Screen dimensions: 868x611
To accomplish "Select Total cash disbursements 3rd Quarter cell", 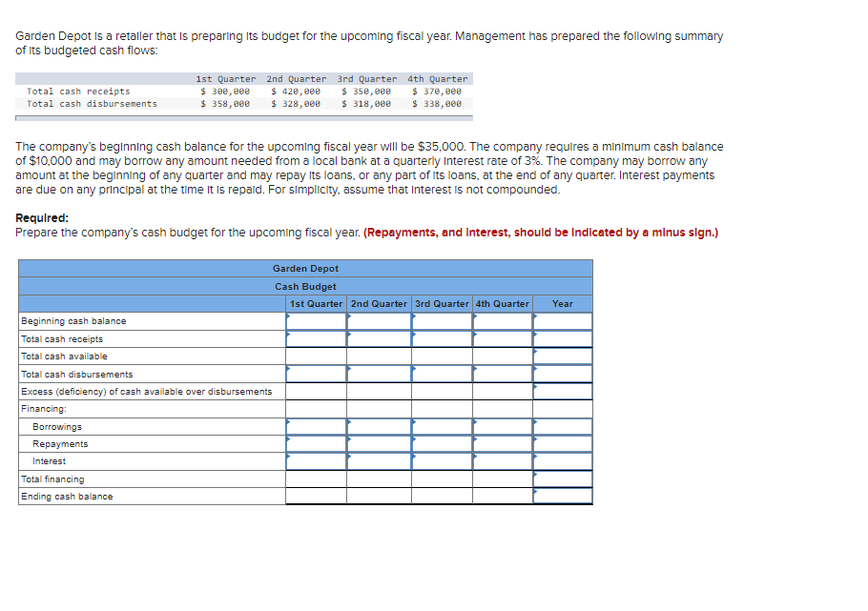I will [x=443, y=374].
